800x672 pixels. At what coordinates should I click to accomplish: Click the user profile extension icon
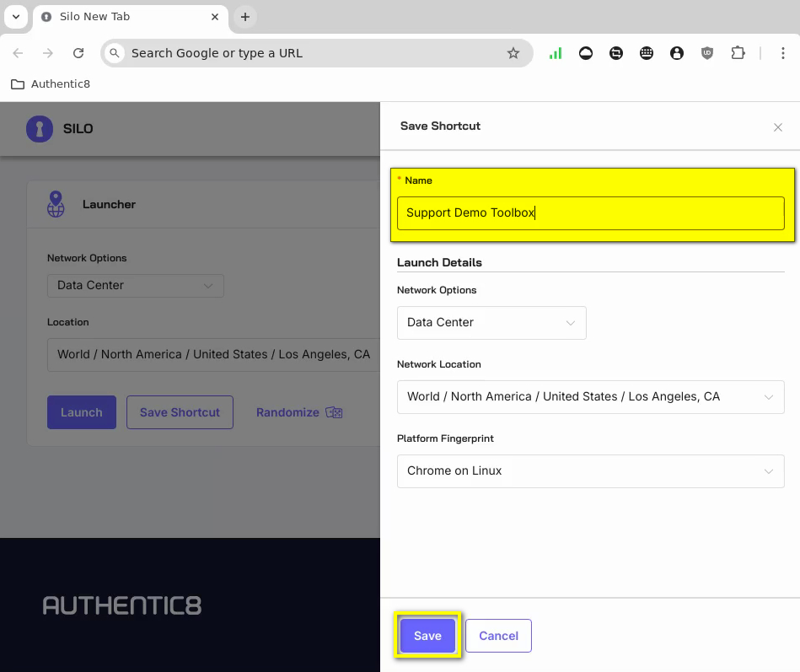coord(677,53)
